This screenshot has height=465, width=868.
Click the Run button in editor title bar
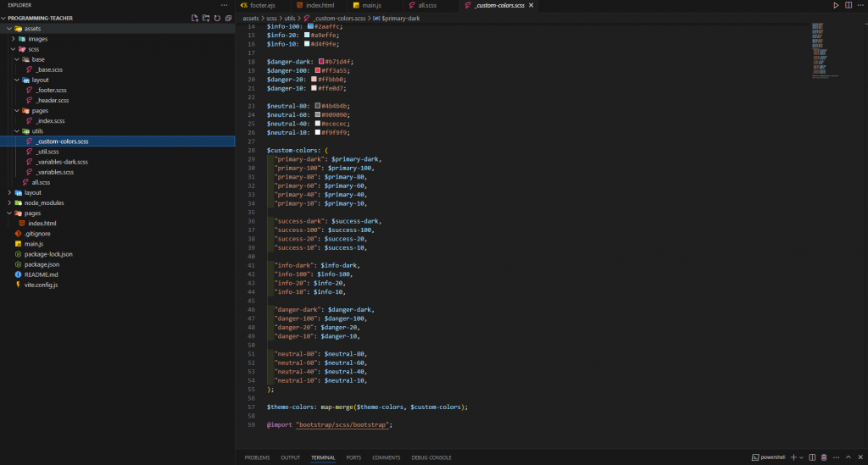(x=836, y=6)
